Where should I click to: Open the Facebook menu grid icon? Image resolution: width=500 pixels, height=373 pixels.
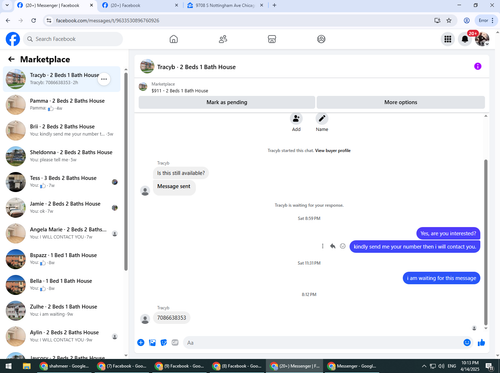pos(448,39)
